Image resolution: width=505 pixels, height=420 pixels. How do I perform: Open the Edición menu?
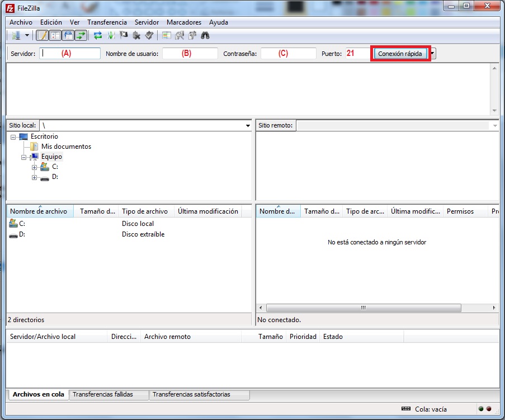[x=51, y=22]
